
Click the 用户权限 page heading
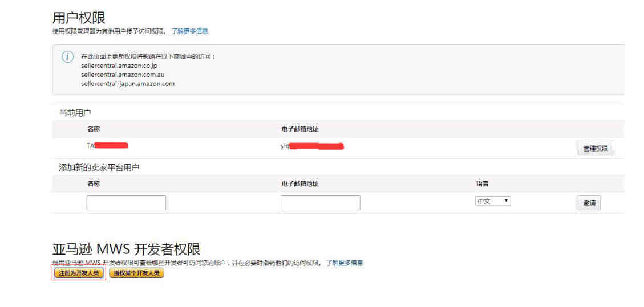pyautogui.click(x=79, y=18)
